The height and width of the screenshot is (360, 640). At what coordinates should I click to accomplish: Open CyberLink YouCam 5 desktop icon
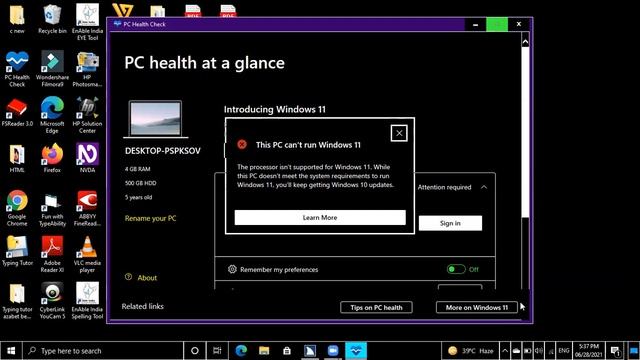[52, 301]
